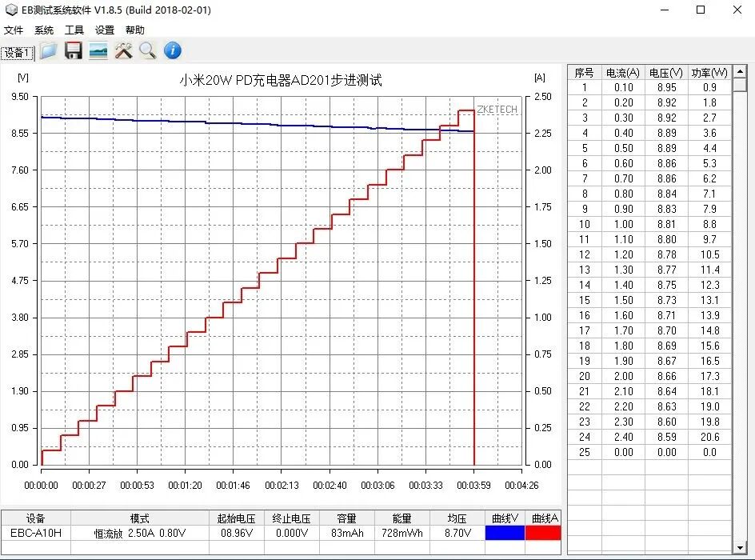Click the EBC-A10H device cell
Screen dimensions: 755x560
pos(36,533)
